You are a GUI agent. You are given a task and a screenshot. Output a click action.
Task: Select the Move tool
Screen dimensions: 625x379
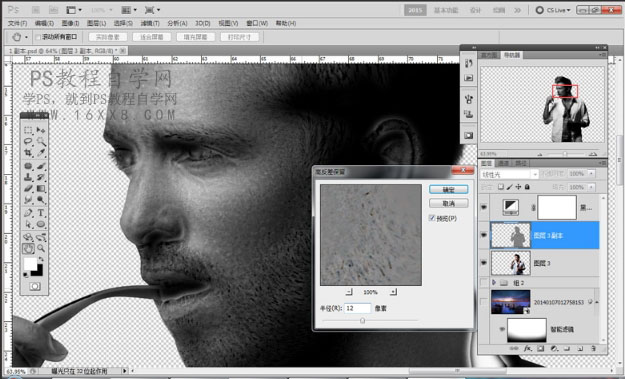point(41,130)
